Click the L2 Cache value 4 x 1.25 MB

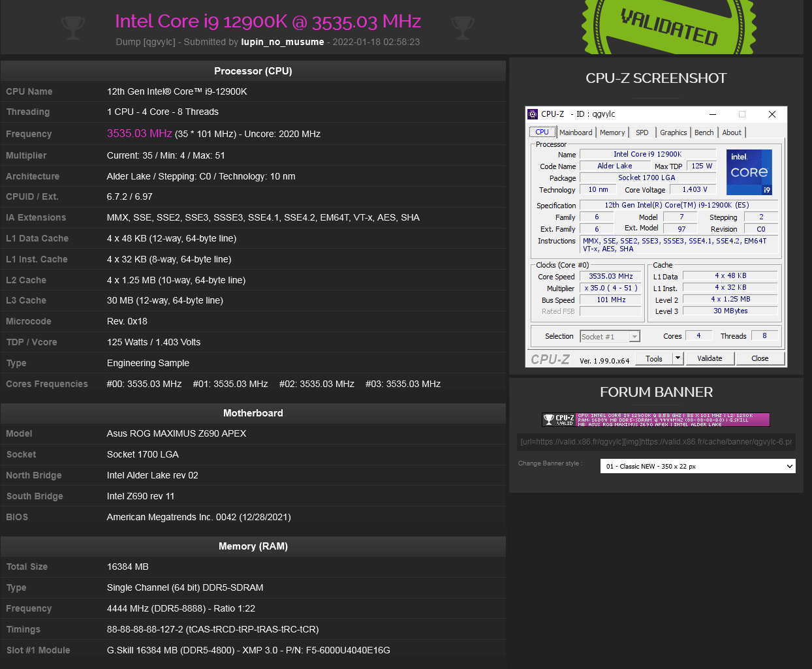click(x=176, y=280)
